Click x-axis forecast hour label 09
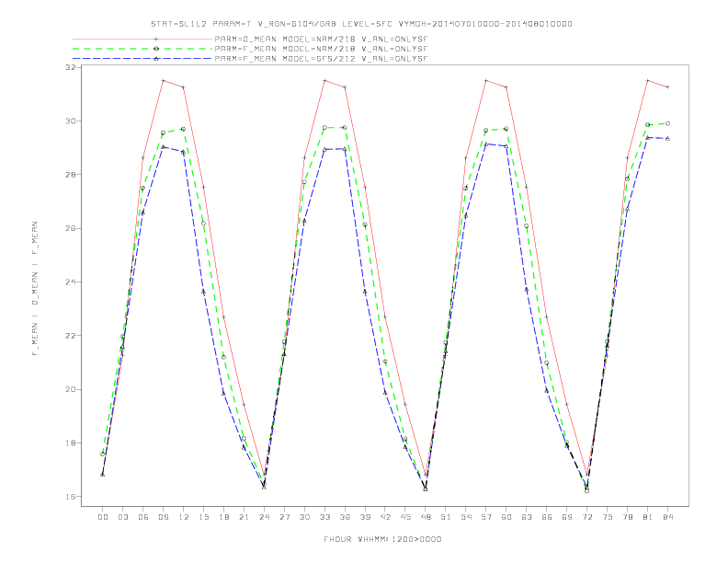 click(163, 517)
